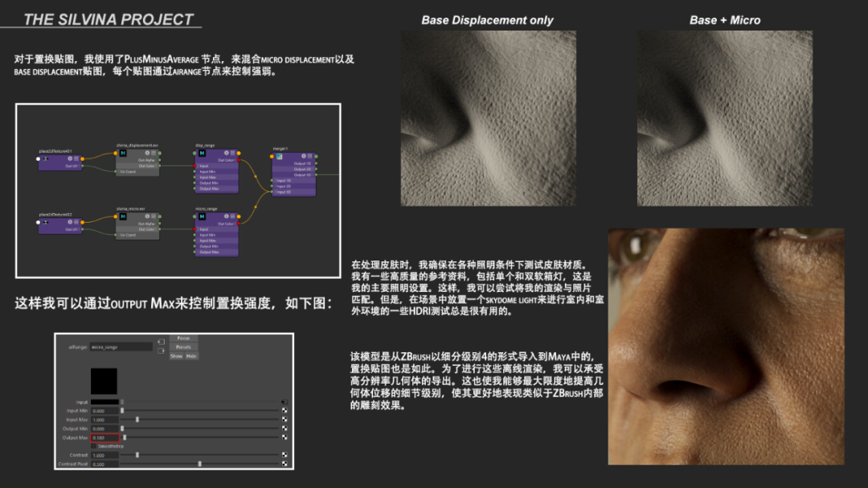Click the orange input port of merger1
The width and height of the screenshot is (868, 488).
[x=272, y=156]
